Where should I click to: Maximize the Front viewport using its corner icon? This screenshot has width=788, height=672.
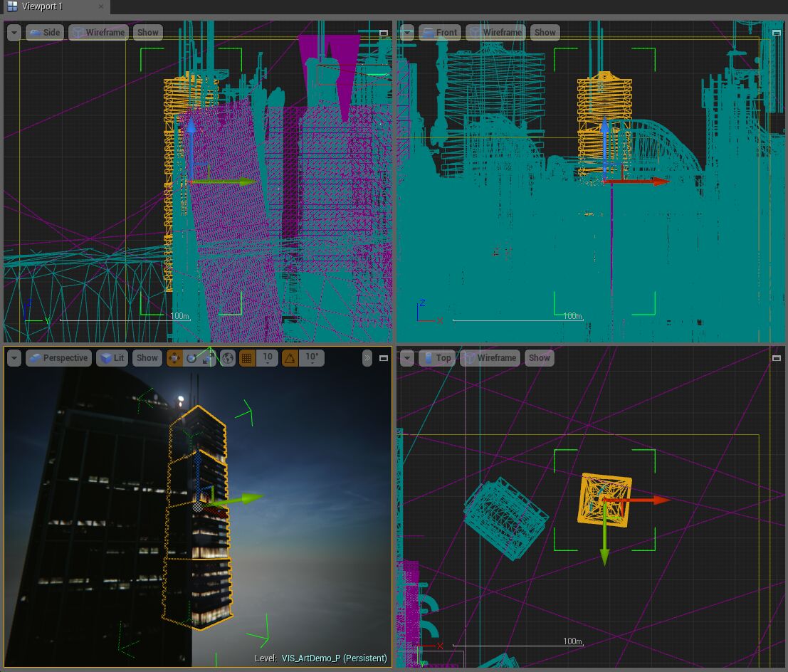pos(777,32)
